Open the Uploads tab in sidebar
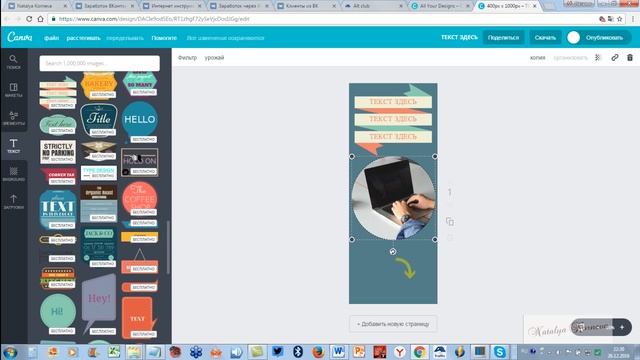 13,202
